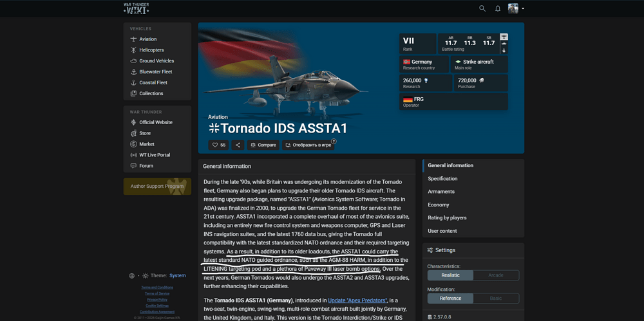Select Reference modification
This screenshot has width=644, height=321.
click(451, 298)
